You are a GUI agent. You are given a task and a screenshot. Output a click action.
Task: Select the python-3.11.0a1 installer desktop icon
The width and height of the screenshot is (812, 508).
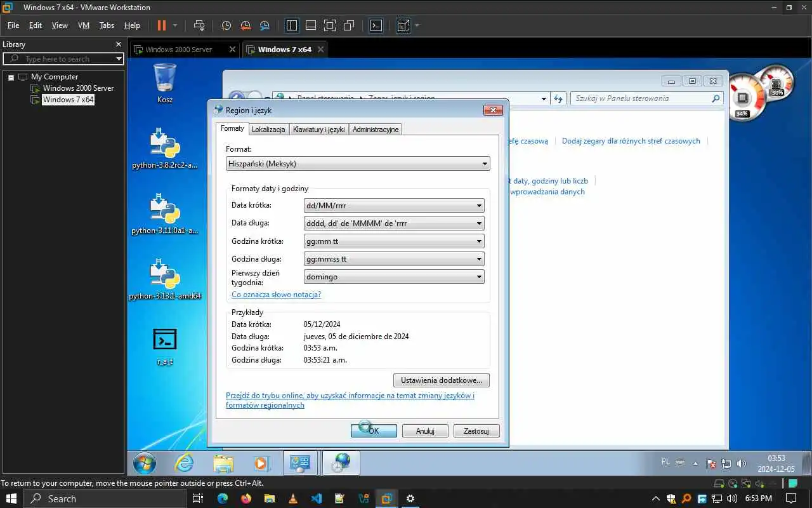(x=165, y=214)
